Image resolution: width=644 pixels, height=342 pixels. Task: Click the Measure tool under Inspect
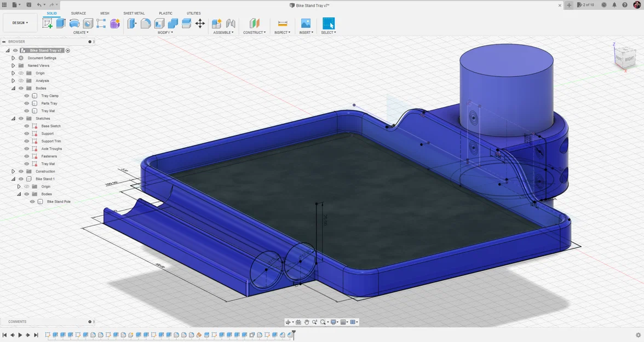click(x=283, y=24)
